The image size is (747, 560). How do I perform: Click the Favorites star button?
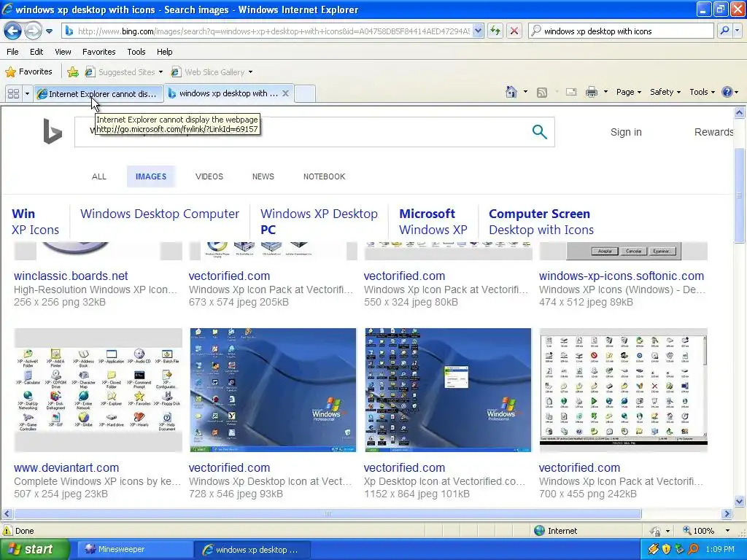(x=28, y=72)
